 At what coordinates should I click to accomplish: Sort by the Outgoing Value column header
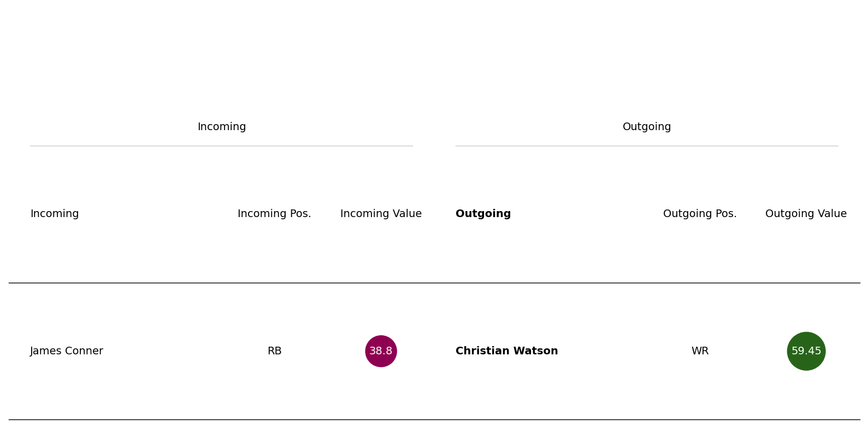806,214
